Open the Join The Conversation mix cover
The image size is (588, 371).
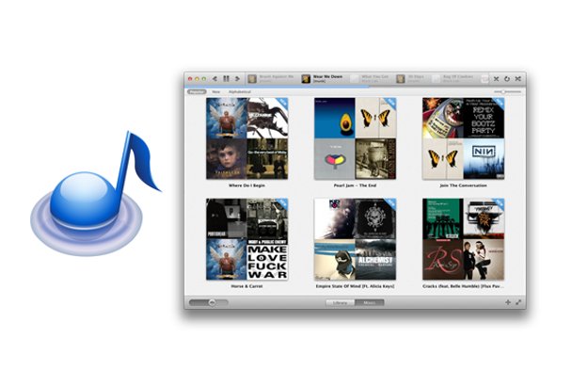[463, 138]
